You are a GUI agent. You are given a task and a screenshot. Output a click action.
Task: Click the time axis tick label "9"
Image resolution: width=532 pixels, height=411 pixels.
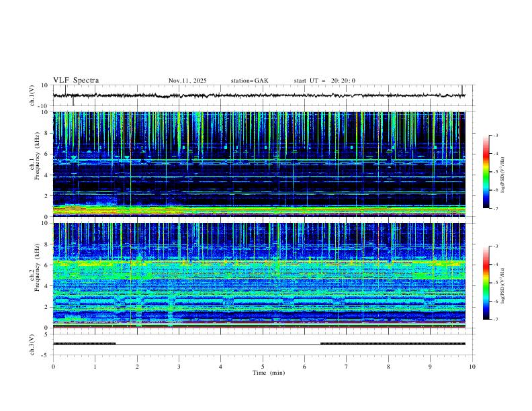[x=430, y=367]
